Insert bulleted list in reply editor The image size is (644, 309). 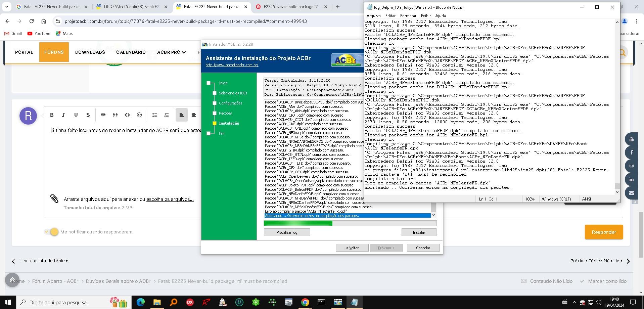coord(154,115)
